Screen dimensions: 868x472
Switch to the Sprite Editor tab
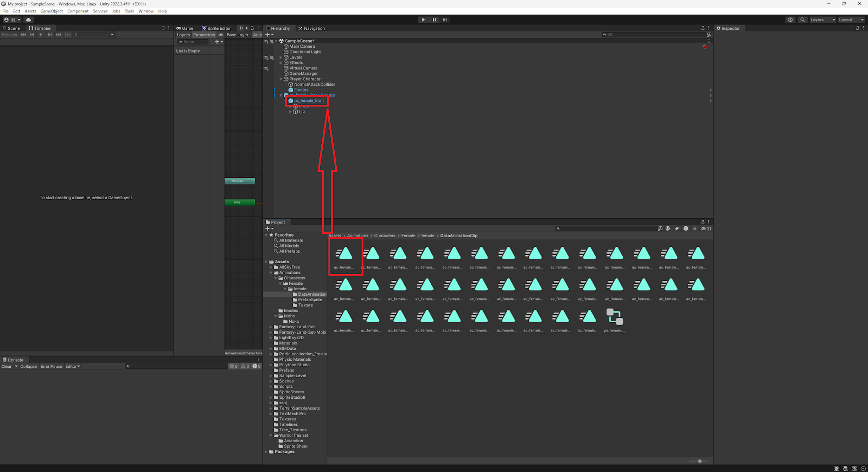216,28
